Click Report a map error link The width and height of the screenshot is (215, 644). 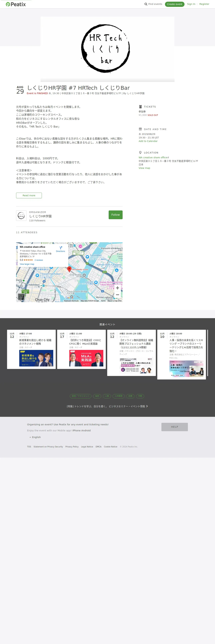(114, 301)
